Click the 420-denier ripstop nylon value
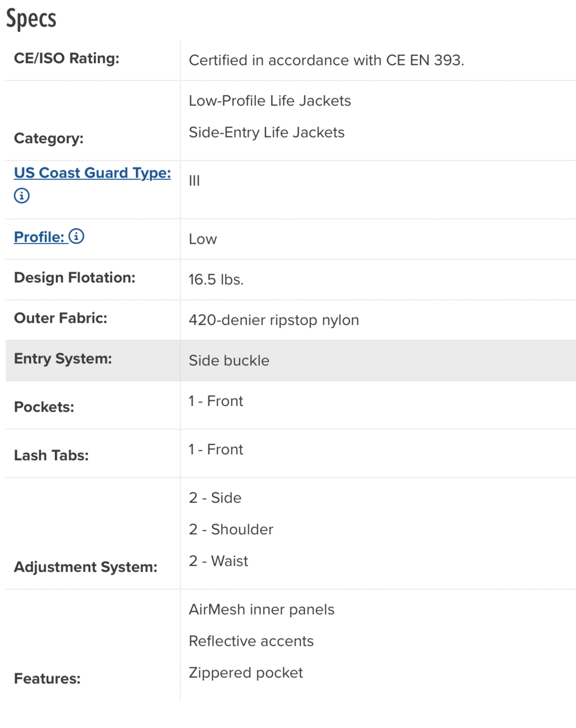 click(x=274, y=320)
